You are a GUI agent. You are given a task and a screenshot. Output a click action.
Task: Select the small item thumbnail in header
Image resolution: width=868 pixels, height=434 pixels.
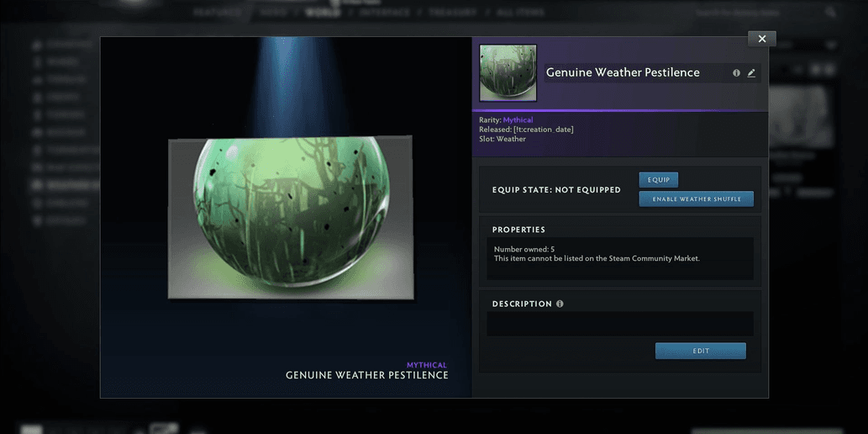508,73
